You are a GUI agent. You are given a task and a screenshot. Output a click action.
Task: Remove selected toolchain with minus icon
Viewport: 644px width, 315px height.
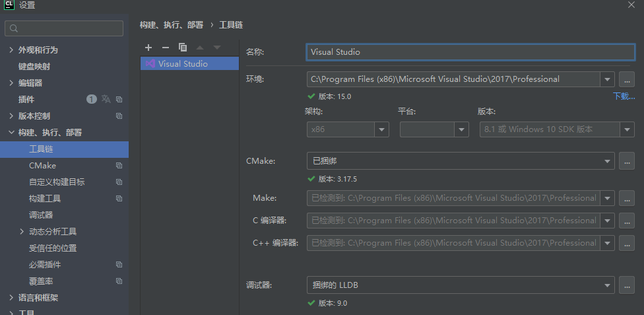pyautogui.click(x=166, y=48)
